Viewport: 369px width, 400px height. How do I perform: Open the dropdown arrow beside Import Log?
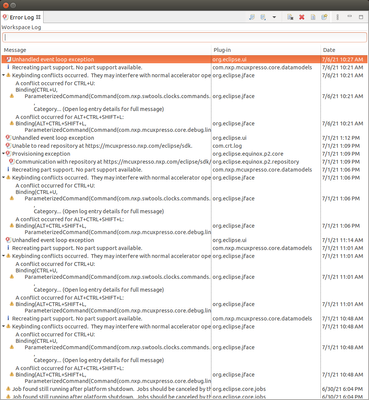tap(274, 17)
